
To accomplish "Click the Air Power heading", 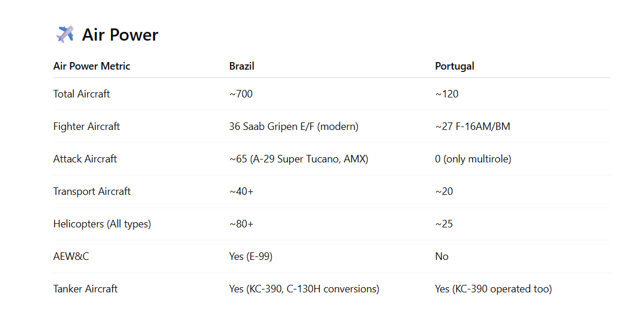I will 120,35.
